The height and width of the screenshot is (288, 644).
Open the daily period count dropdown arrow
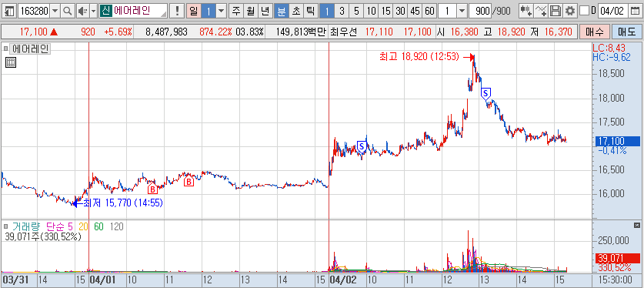[x=222, y=11]
